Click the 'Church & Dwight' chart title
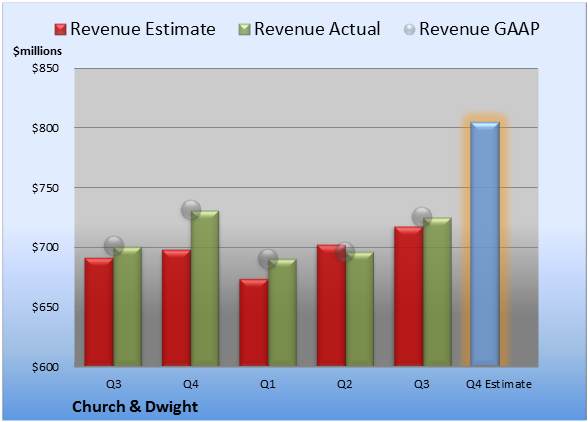The image size is (588, 422). coord(135,407)
